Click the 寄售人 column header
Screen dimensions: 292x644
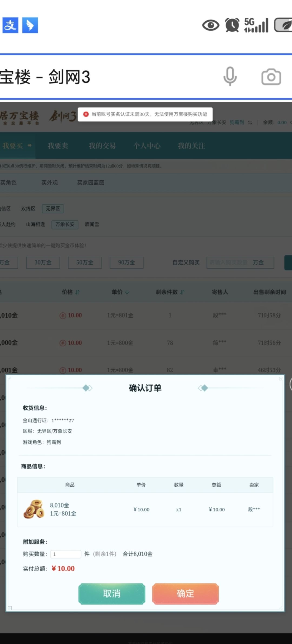(x=220, y=292)
